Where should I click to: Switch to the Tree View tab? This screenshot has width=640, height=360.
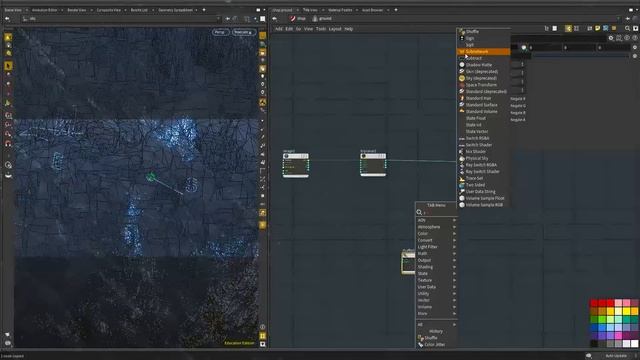pyautogui.click(x=310, y=10)
